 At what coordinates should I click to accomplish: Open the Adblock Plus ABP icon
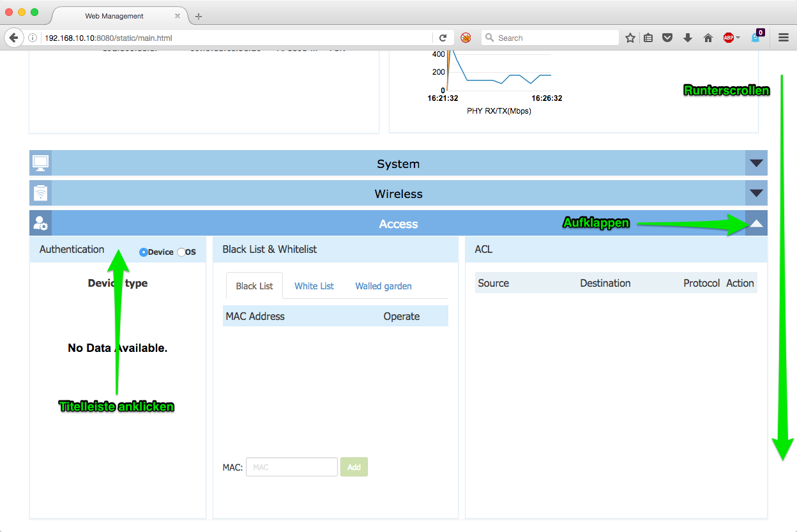click(729, 38)
